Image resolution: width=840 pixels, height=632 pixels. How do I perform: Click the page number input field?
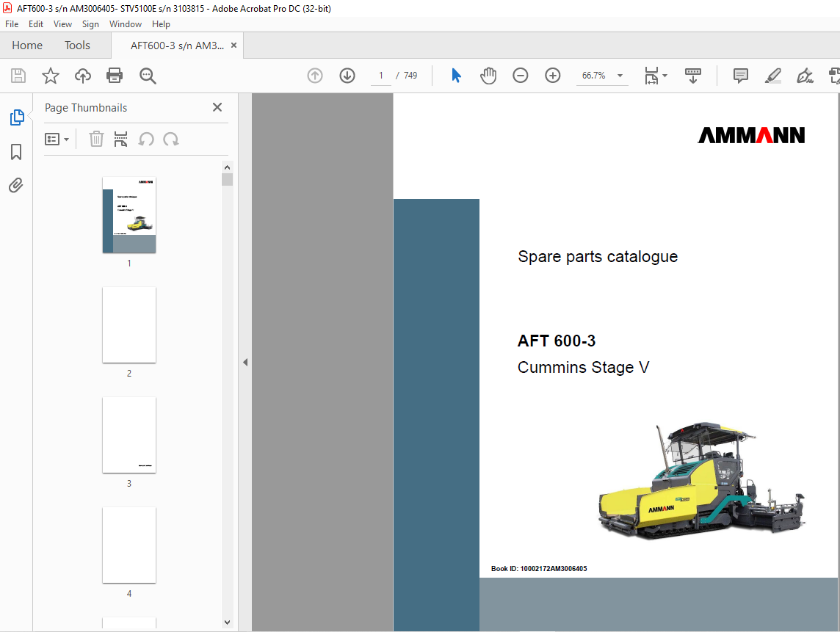point(381,76)
